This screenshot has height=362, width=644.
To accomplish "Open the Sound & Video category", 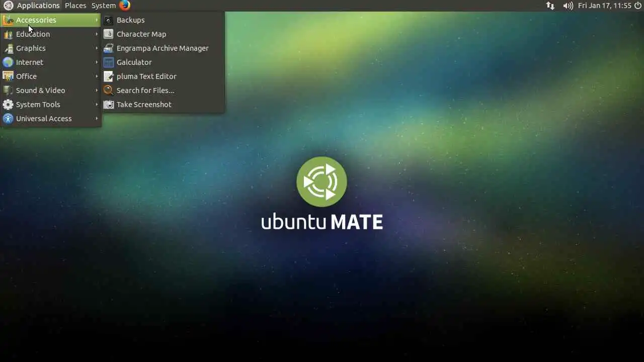I will [x=51, y=90].
